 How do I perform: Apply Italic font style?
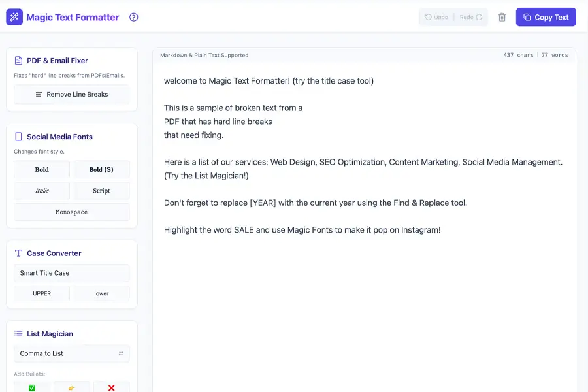(x=42, y=191)
